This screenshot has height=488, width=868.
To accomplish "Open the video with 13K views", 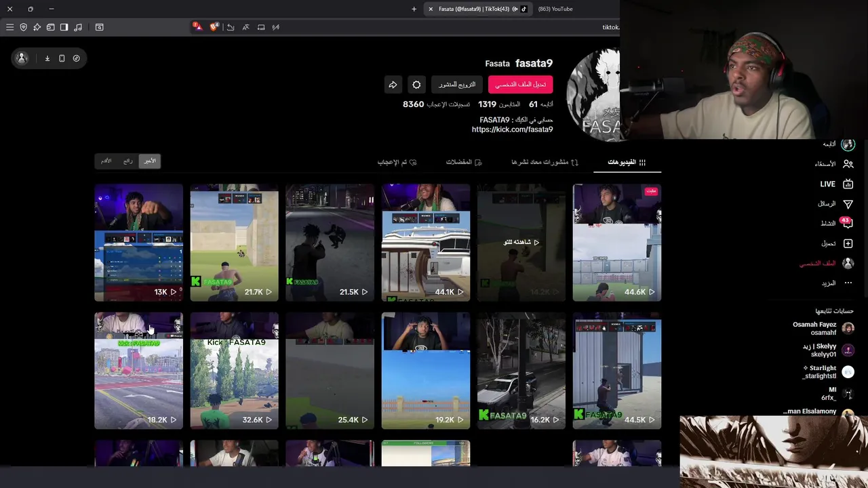I will coord(138,242).
